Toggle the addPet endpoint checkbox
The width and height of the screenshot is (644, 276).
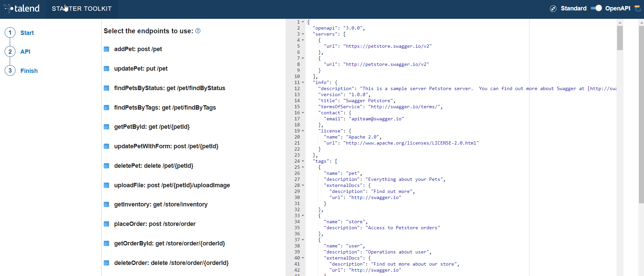106,49
